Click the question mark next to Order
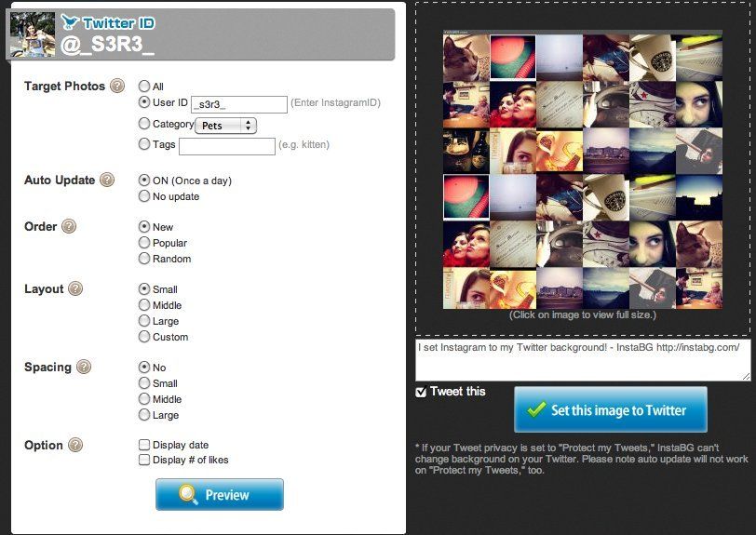Screen dimensions: 756x535 click(x=69, y=226)
